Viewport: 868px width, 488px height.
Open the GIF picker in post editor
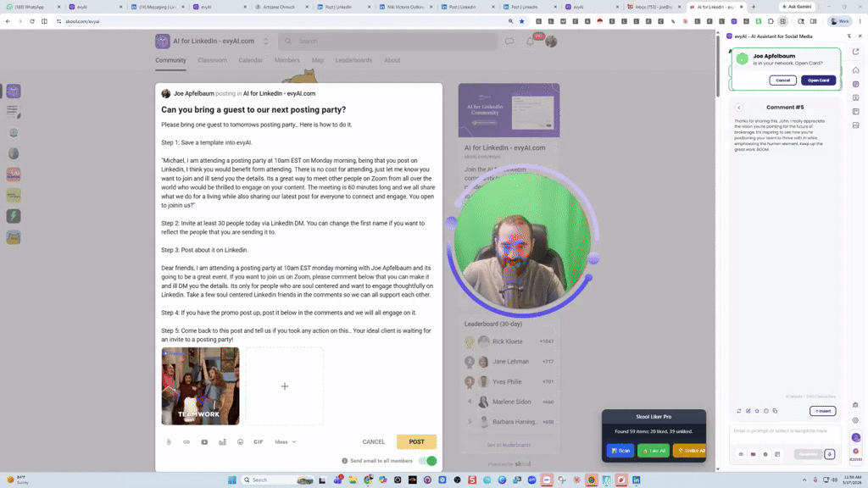pyautogui.click(x=258, y=442)
